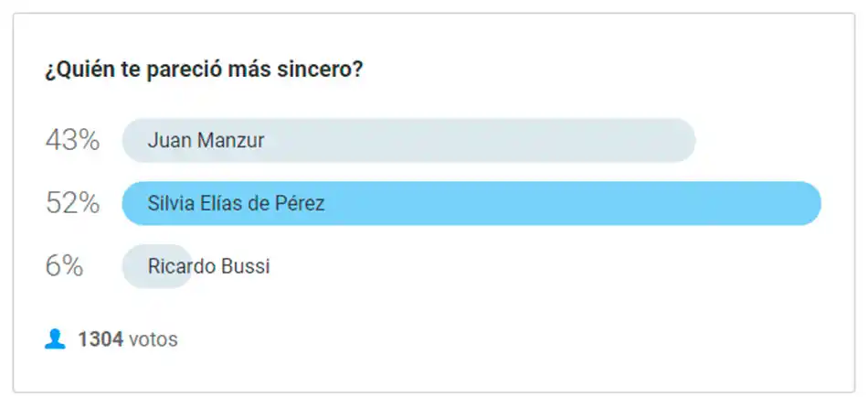868x408 pixels.
Task: Click the 'votos' label text
Action: click(153, 339)
